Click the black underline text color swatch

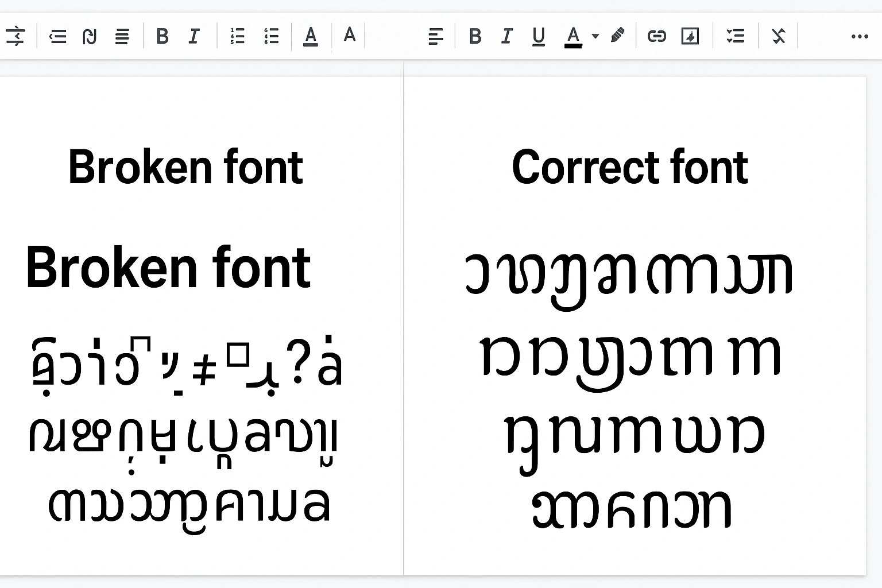pyautogui.click(x=572, y=37)
